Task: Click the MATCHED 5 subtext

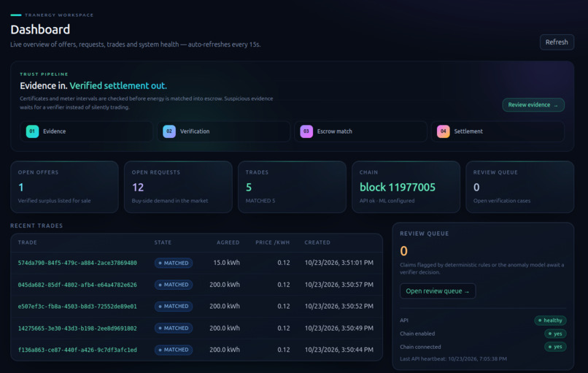Action: pos(260,201)
